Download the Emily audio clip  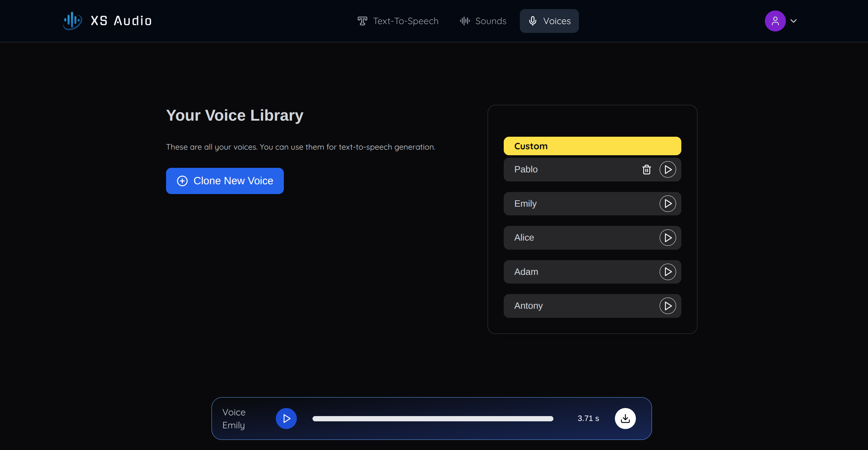625,419
